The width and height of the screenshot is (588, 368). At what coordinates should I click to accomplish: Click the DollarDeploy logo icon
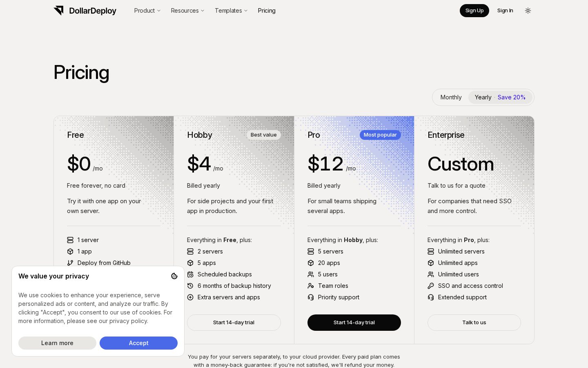[x=59, y=11]
